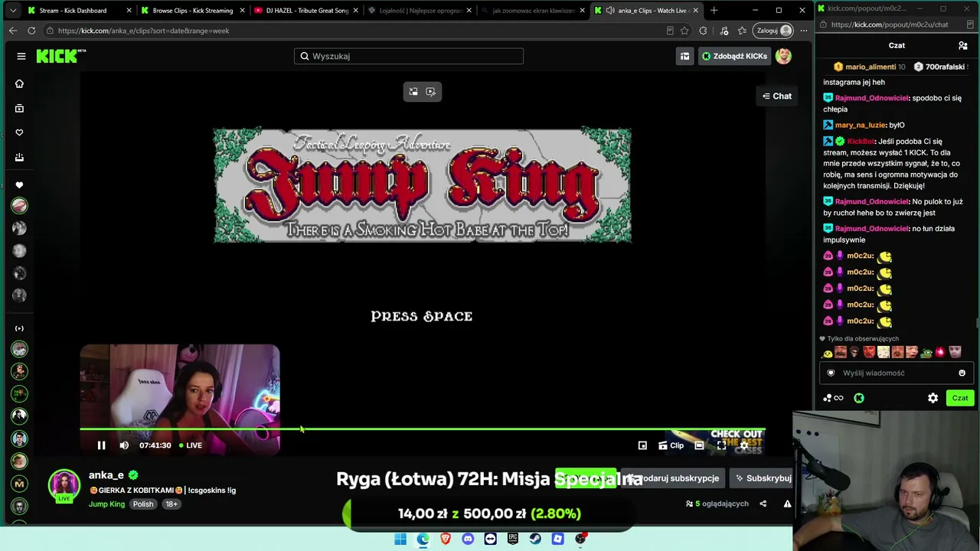Open the dashboard icon next to Zdobądź KICKs

[684, 56]
